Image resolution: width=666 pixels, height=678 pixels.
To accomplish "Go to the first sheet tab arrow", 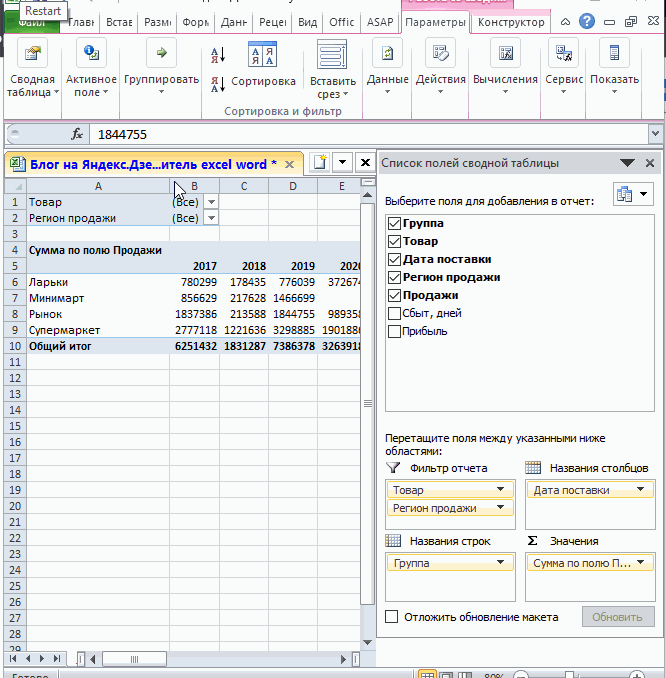I will (13, 659).
